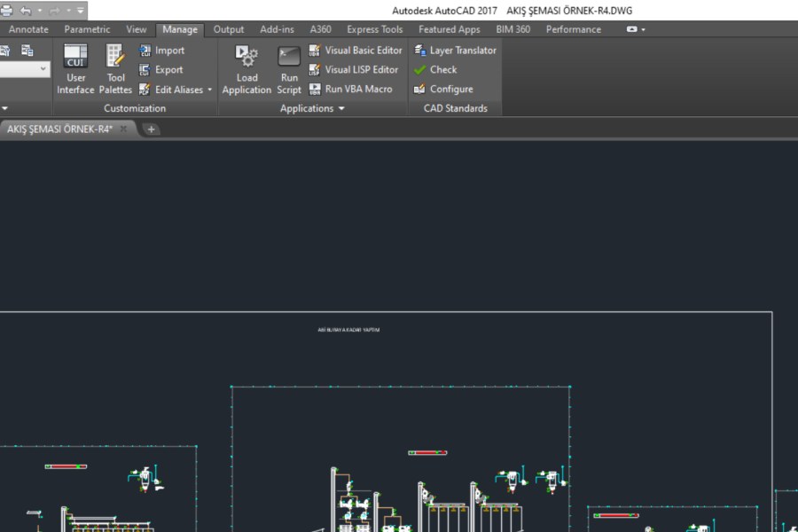Switch to the View tab
Screen dimensions: 798x532
(x=136, y=29)
